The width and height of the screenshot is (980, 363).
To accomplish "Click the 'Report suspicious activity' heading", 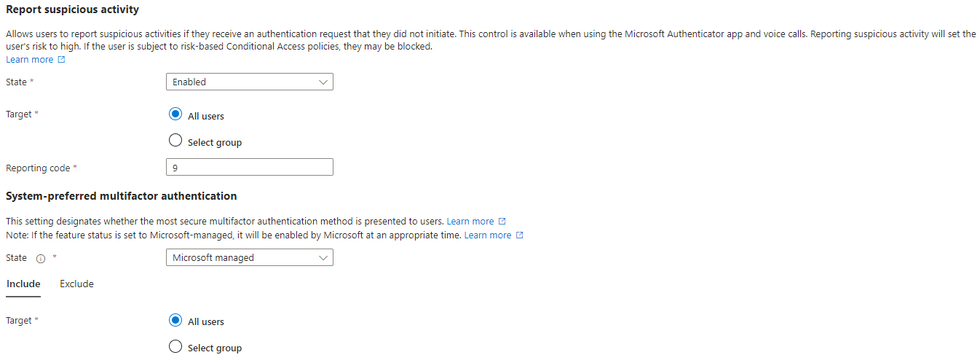I will [72, 10].
